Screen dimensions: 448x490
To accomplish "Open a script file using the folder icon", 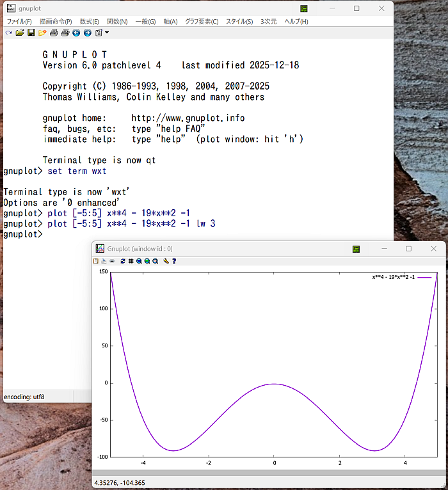I will click(x=20, y=33).
